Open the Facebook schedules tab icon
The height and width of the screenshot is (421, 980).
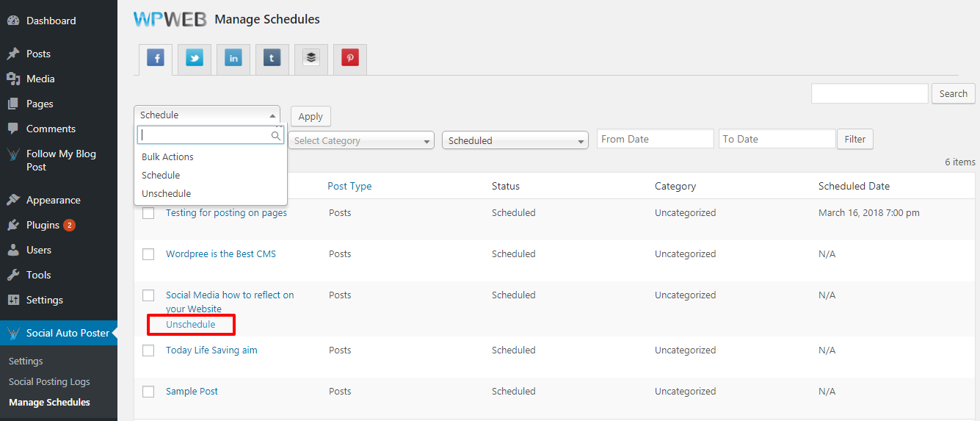pyautogui.click(x=155, y=58)
